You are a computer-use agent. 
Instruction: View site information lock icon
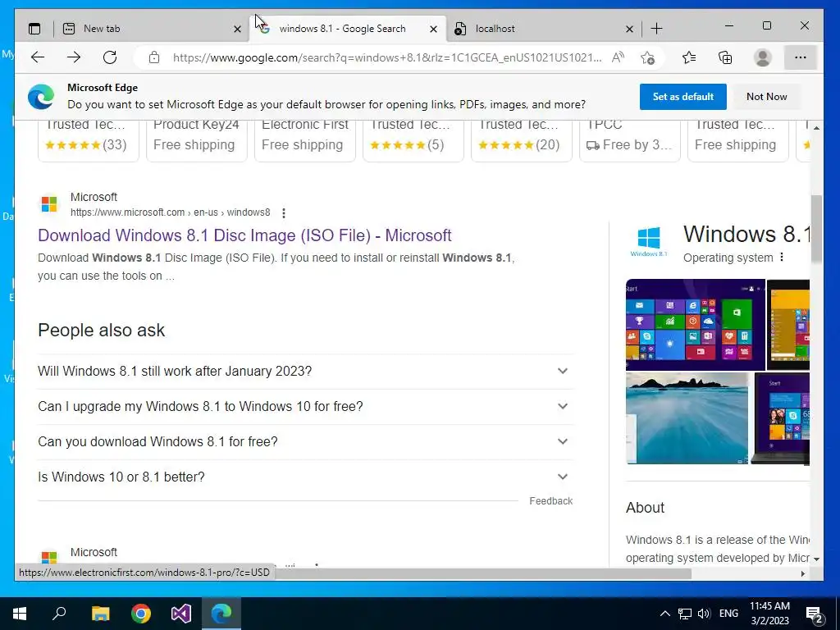point(154,57)
